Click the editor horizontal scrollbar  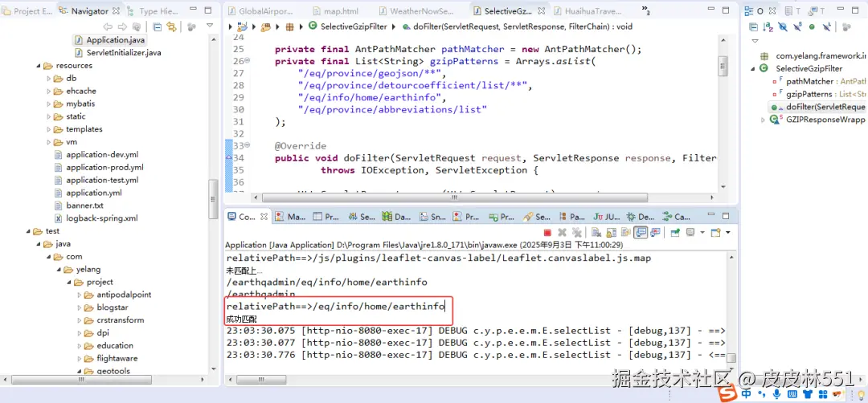point(454,197)
